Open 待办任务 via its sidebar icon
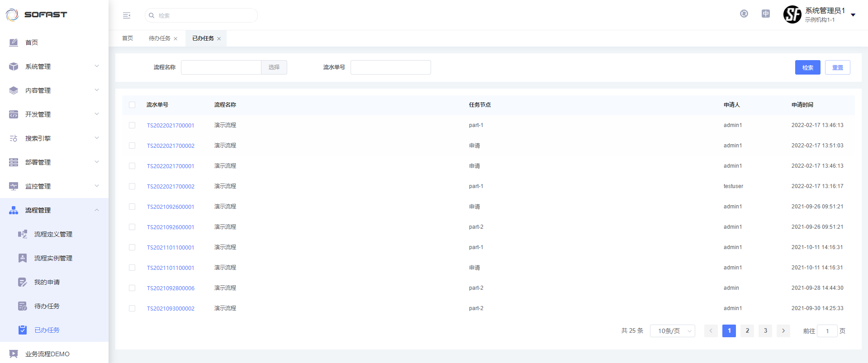868x363 pixels. 23,306
